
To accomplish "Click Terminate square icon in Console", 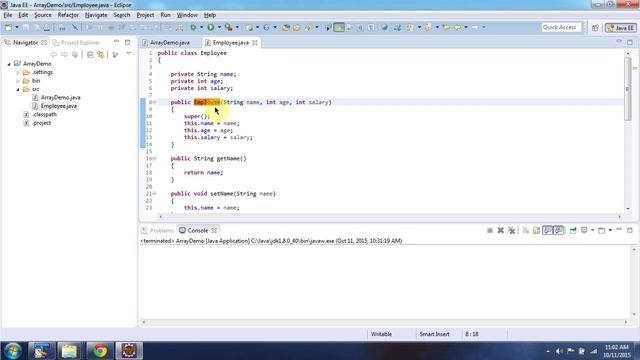I will click(490, 231).
